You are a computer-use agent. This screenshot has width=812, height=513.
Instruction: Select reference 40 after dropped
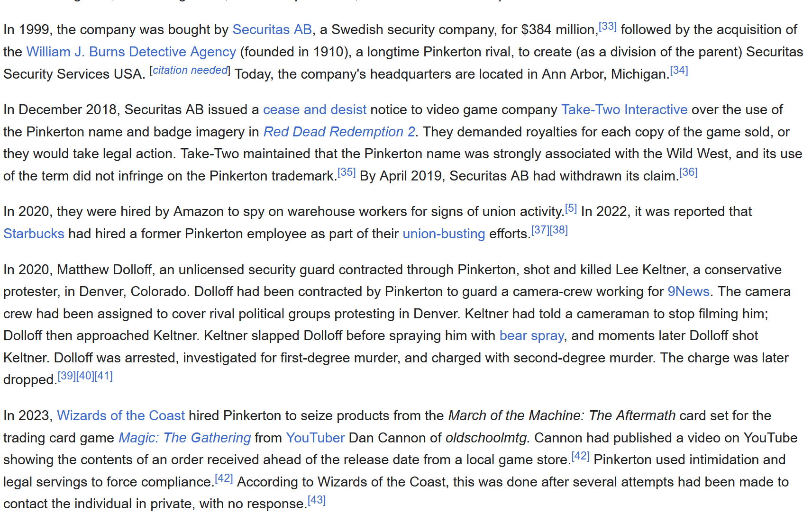pos(85,376)
